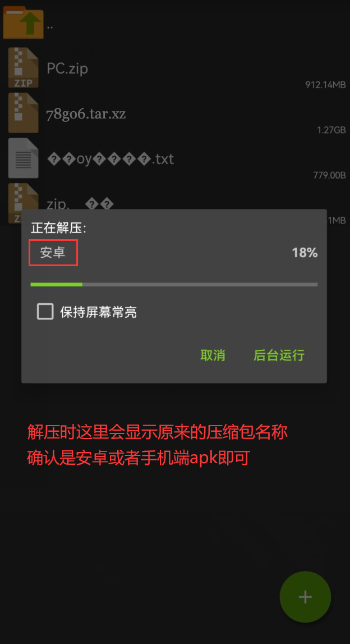Tap the garbled .txt document icon
Viewport: 350px width, 644px height.
point(24,158)
